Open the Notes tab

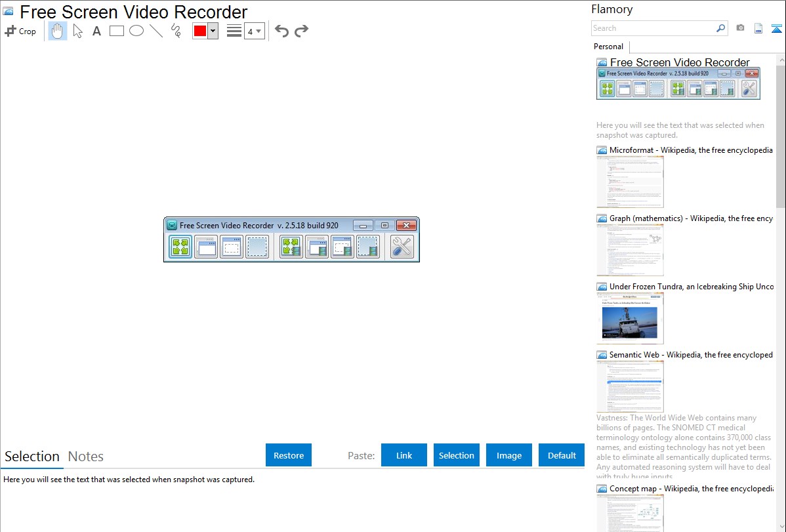(x=86, y=457)
